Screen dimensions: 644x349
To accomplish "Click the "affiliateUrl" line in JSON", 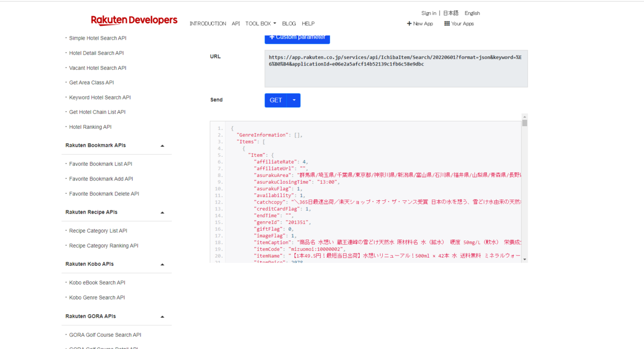I will 280,169.
